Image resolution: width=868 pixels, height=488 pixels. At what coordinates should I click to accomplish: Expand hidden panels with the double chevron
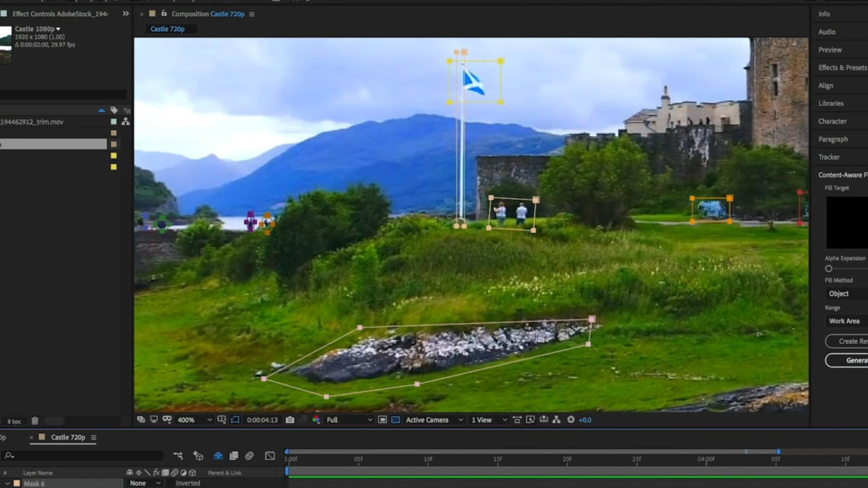(126, 14)
